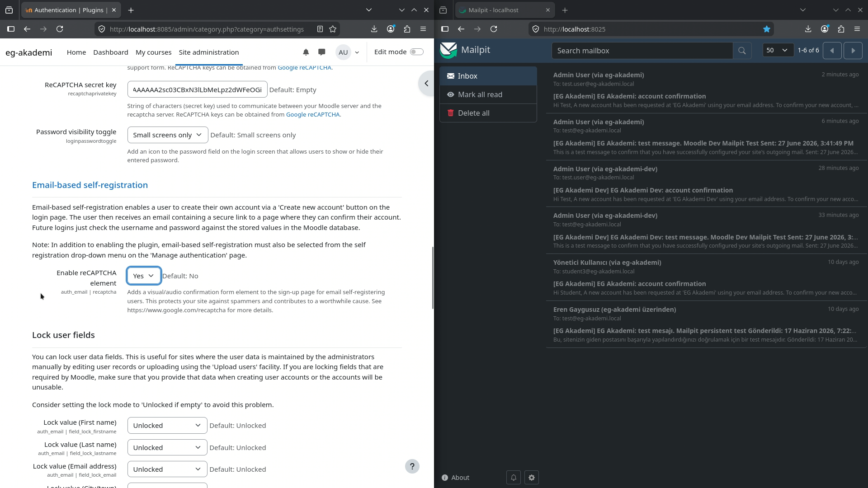Bookmark the Moodle authentication page star
The height and width of the screenshot is (488, 868).
(333, 29)
